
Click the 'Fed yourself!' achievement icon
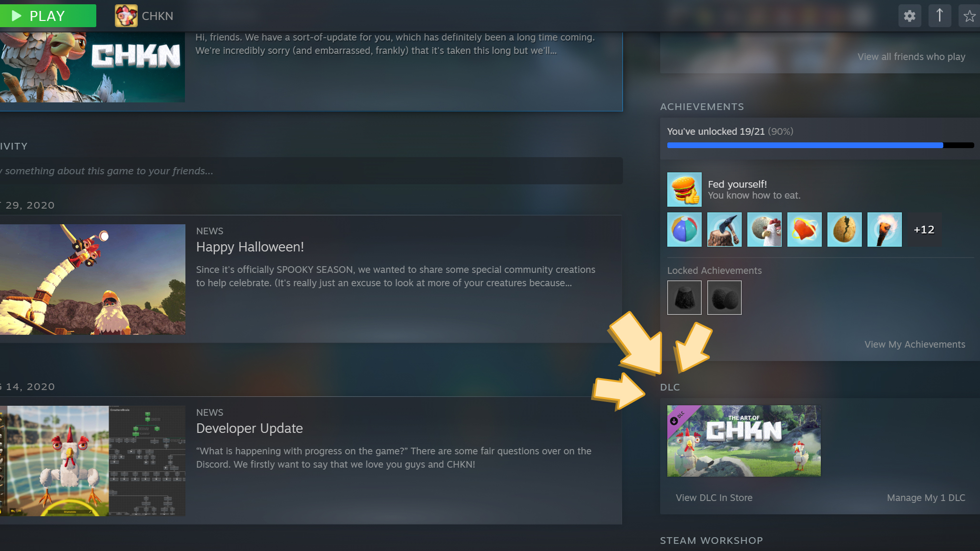click(x=684, y=189)
